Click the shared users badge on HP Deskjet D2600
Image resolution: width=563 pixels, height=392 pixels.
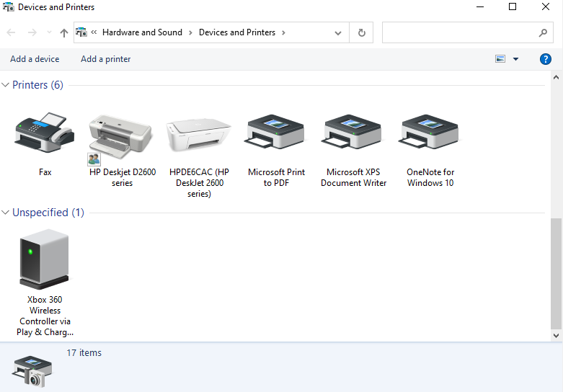tap(94, 159)
